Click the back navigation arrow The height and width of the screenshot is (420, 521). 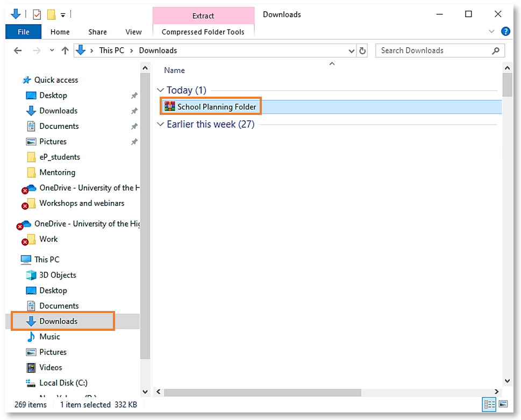pos(17,50)
